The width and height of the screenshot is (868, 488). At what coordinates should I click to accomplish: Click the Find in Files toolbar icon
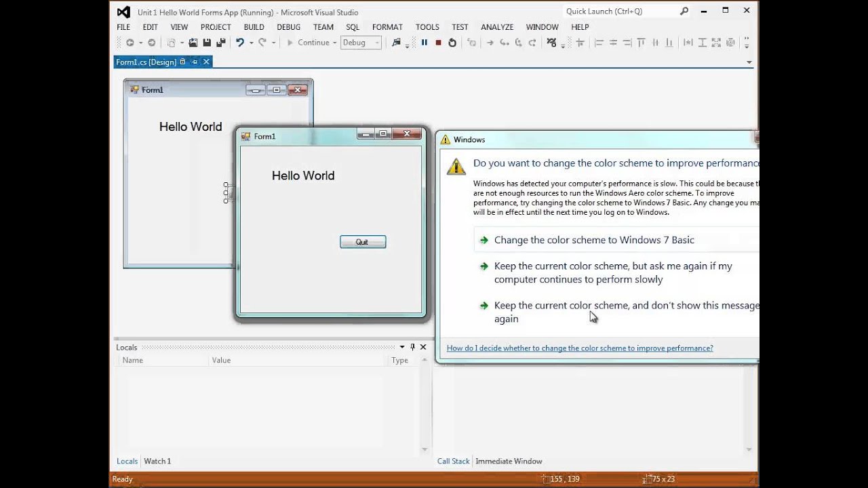397,43
